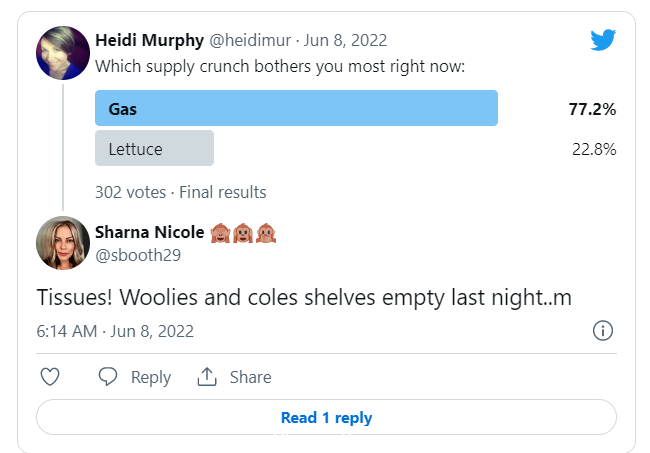
Task: Open Heidi Murphy's profile picture
Action: point(63,53)
